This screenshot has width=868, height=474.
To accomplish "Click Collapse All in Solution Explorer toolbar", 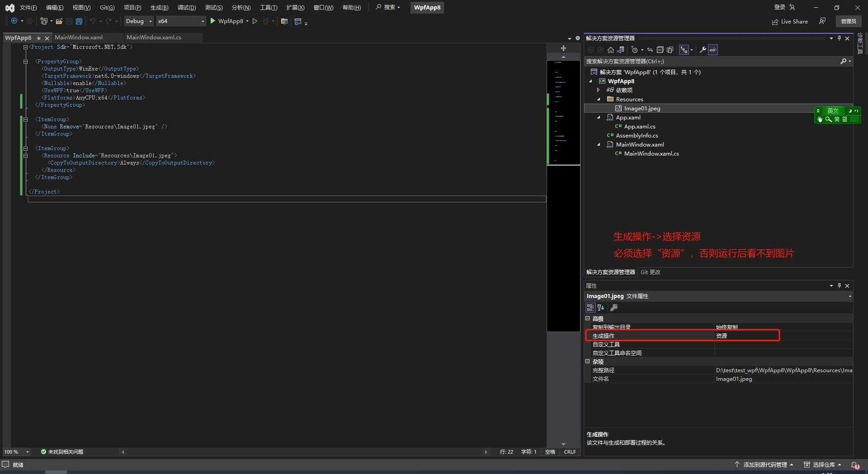I will (660, 50).
